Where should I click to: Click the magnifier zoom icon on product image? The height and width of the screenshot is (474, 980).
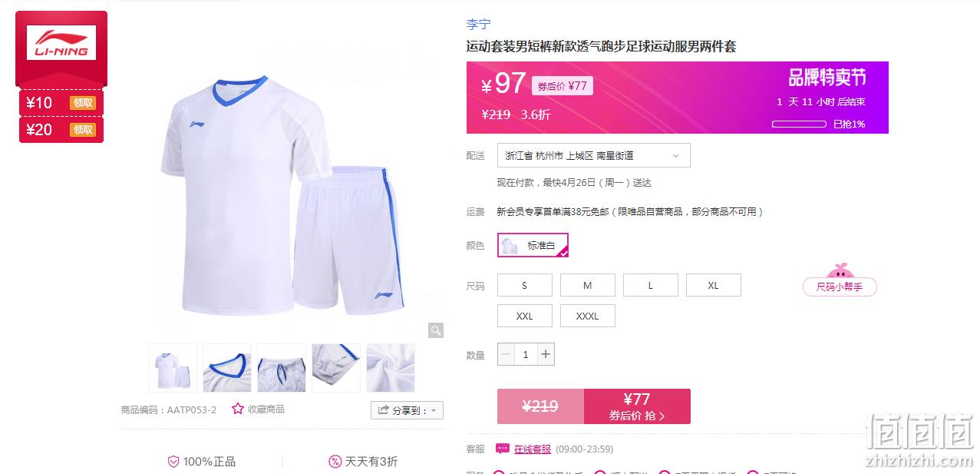436,330
